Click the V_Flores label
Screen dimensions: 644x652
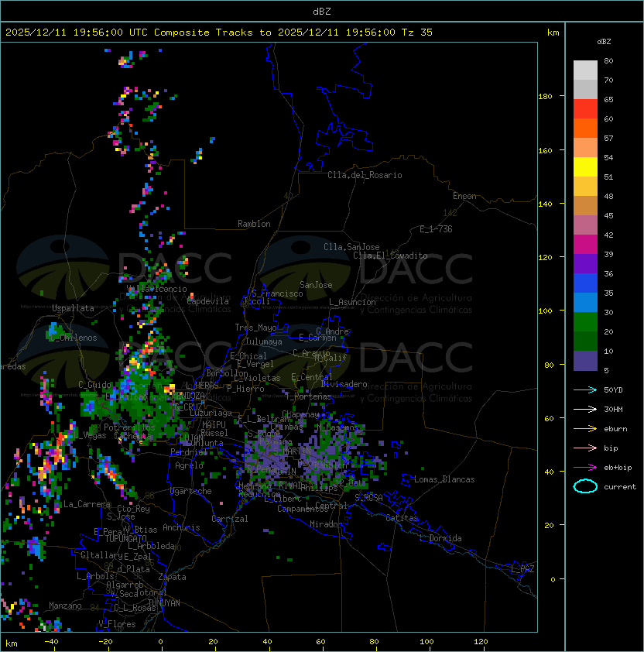tap(117, 623)
